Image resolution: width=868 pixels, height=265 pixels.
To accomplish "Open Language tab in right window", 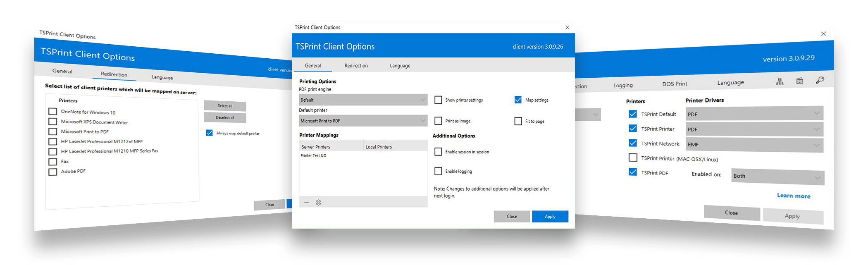I will [x=730, y=83].
